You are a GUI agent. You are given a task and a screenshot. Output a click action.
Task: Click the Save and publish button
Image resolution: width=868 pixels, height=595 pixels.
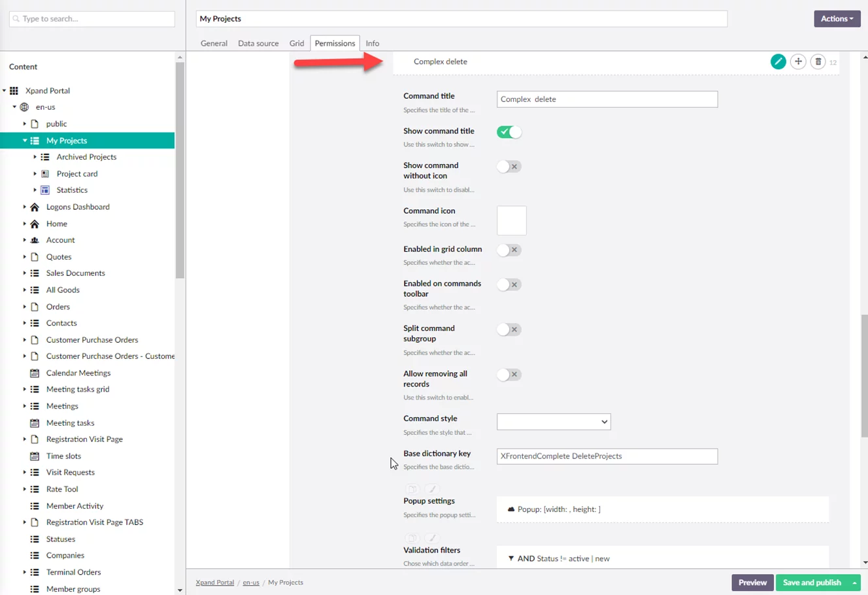(811, 583)
